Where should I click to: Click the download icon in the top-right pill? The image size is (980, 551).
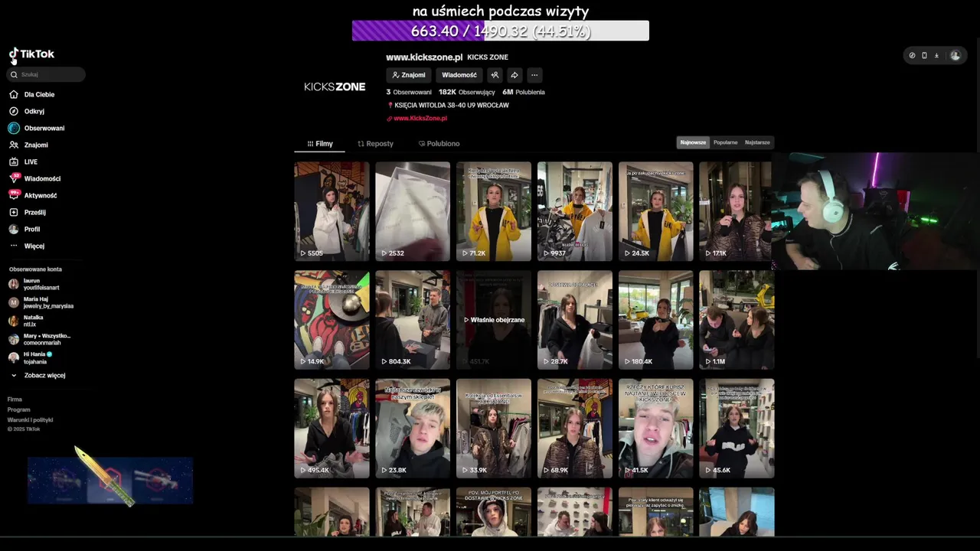(x=936, y=55)
